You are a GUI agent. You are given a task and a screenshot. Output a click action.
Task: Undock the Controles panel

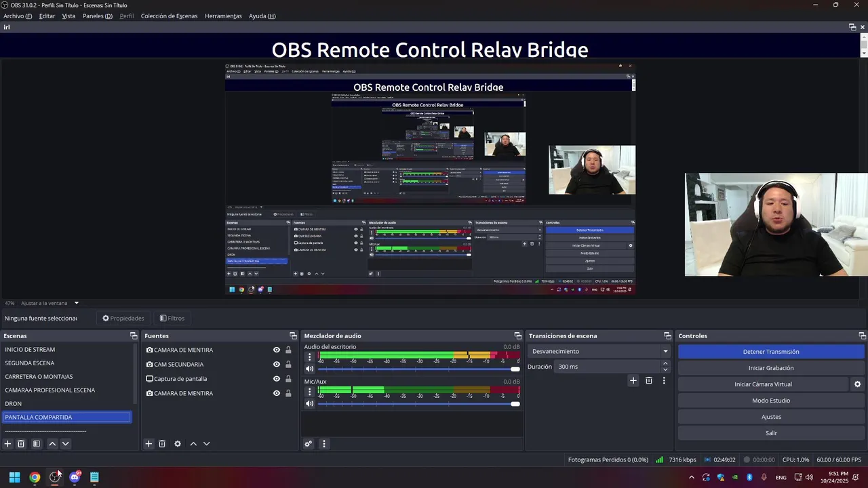coord(862,335)
